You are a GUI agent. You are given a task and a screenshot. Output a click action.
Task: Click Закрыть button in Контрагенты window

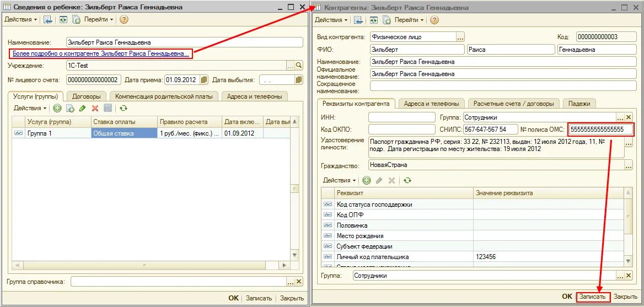(625, 297)
